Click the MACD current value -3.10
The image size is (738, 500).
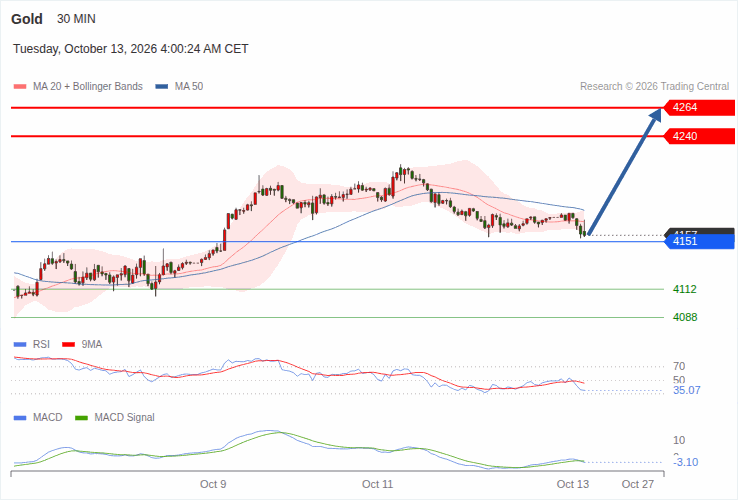click(686, 462)
